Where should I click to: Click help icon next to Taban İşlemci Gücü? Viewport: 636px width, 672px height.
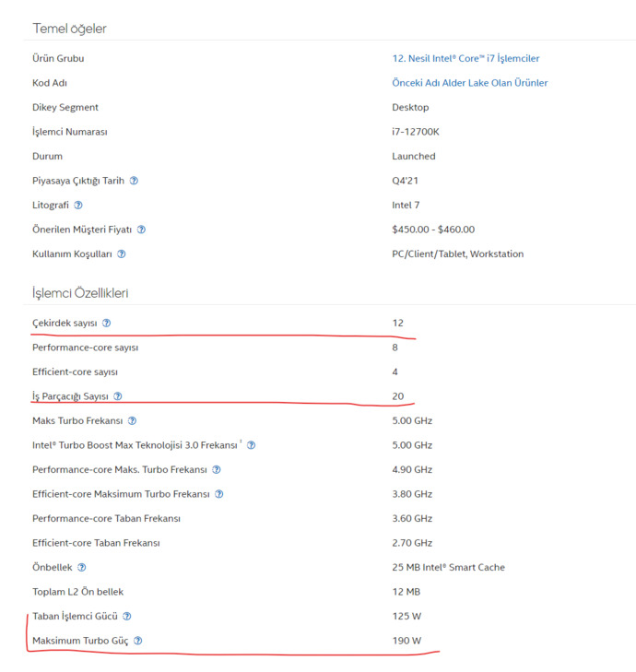(127, 616)
